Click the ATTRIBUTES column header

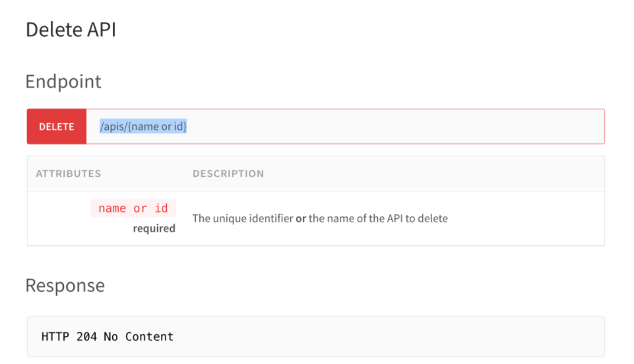pos(69,173)
